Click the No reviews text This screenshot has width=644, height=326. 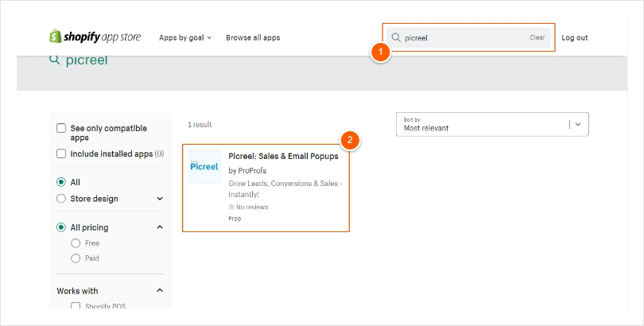pyautogui.click(x=252, y=207)
